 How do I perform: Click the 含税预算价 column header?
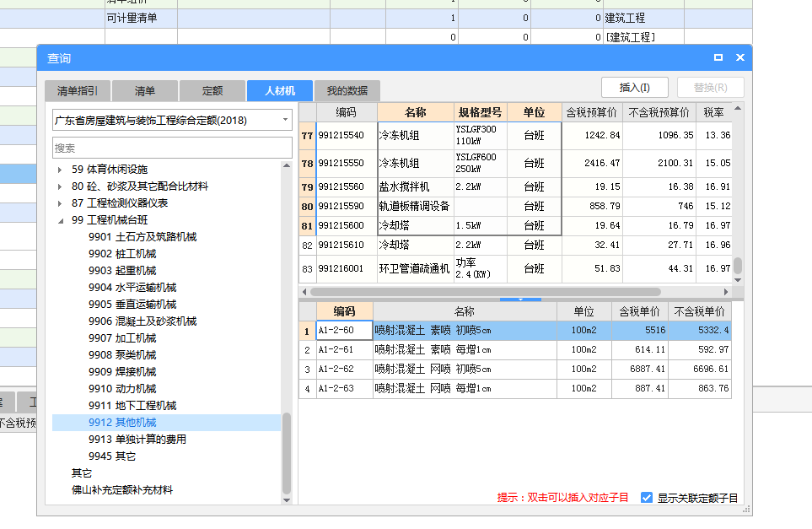tap(591, 112)
